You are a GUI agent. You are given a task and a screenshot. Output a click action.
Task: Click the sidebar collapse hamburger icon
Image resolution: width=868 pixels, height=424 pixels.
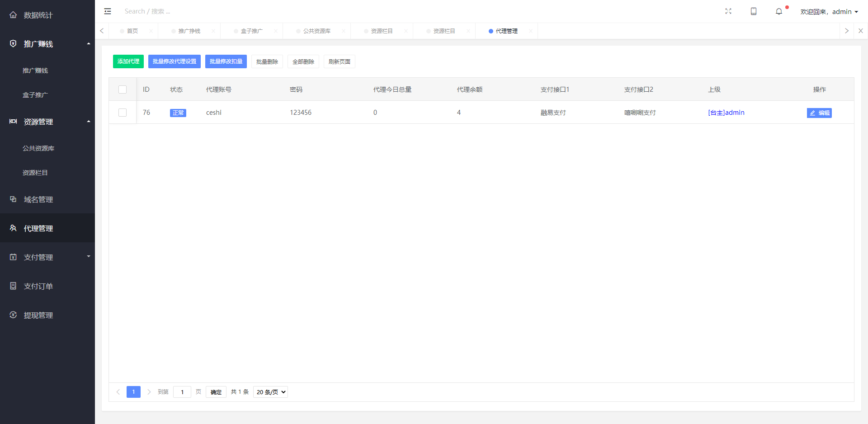coord(108,11)
